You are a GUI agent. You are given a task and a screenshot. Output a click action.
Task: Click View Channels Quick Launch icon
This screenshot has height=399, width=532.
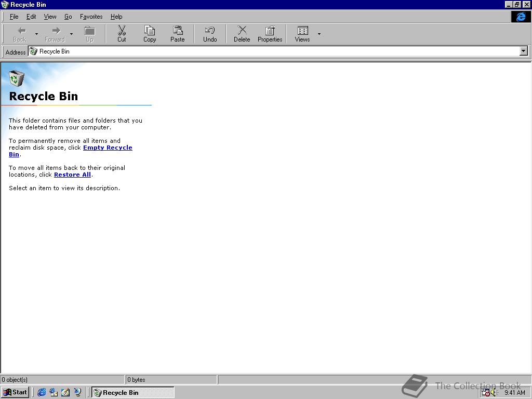point(78,392)
